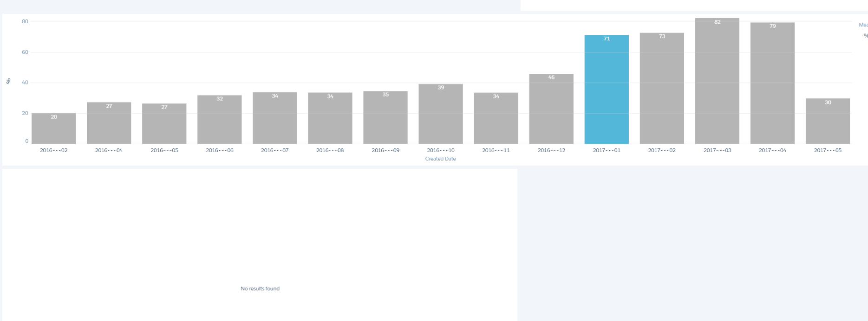Click the 2017~~03 axis label

coord(717,150)
